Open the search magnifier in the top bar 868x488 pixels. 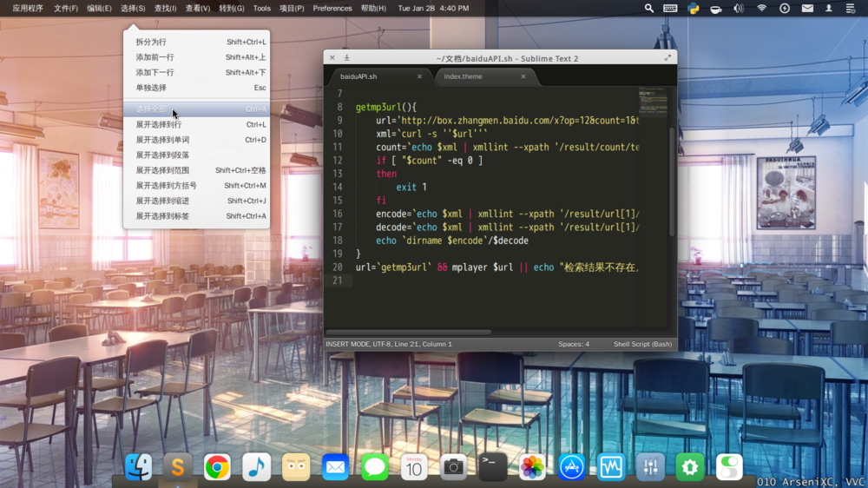(x=648, y=8)
